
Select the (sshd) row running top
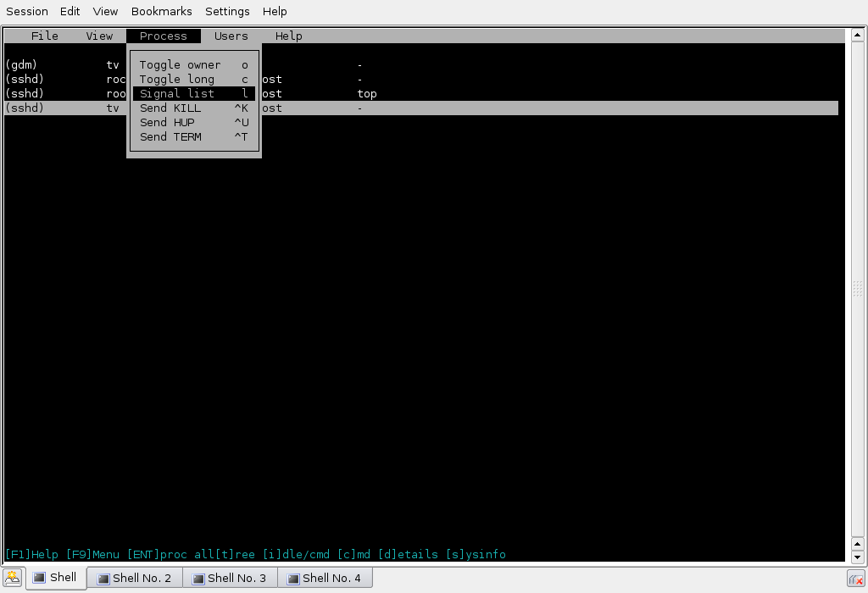[420, 93]
